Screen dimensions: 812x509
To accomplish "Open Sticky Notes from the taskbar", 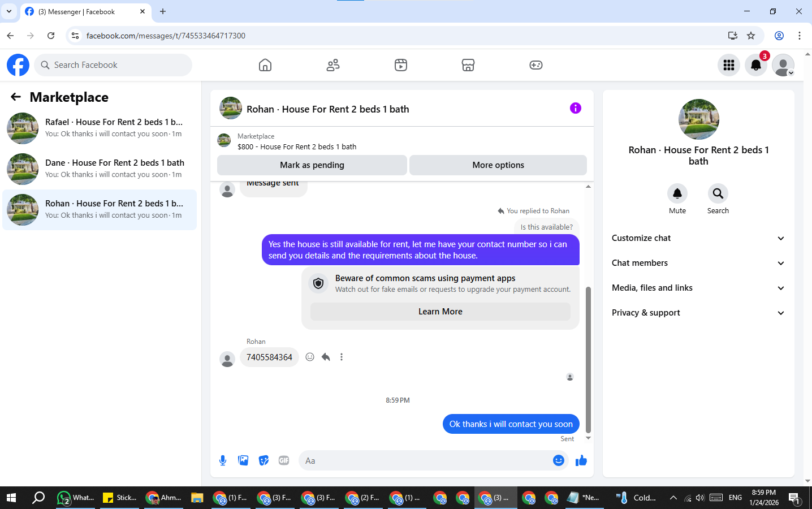I will (x=120, y=498).
